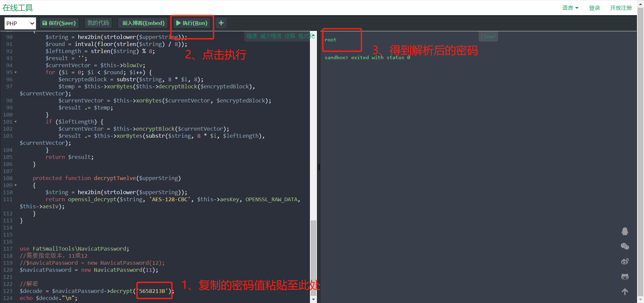Screen dimensions: 644x303
Task: Format code with 格式化
Action: point(306,36)
